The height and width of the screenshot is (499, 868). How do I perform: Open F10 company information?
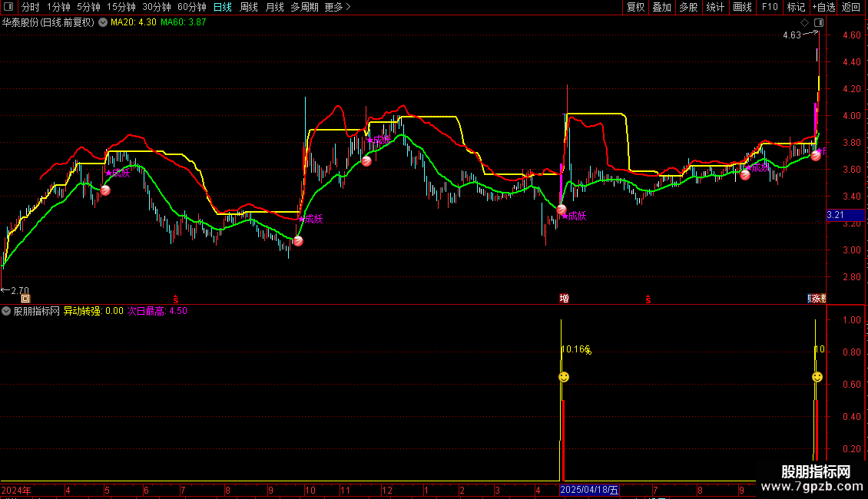tap(770, 7)
